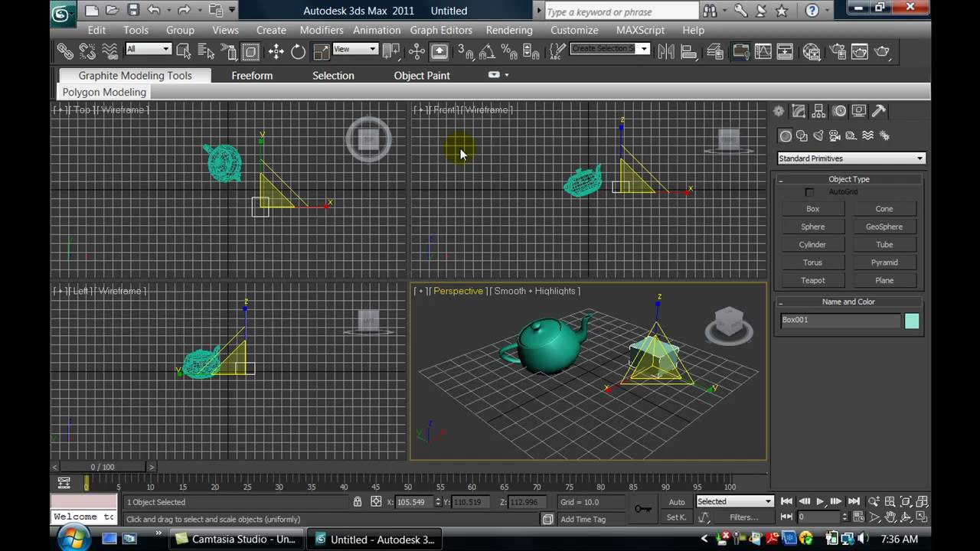Open Camtasia Studio in the taskbar
This screenshot has height=551, width=980.
tap(237, 540)
